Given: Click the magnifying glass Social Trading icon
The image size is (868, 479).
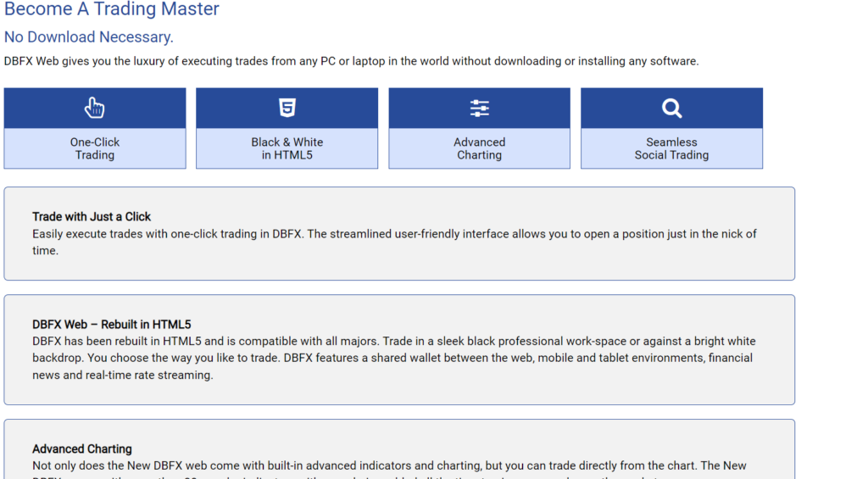Looking at the screenshot, I should click(671, 108).
